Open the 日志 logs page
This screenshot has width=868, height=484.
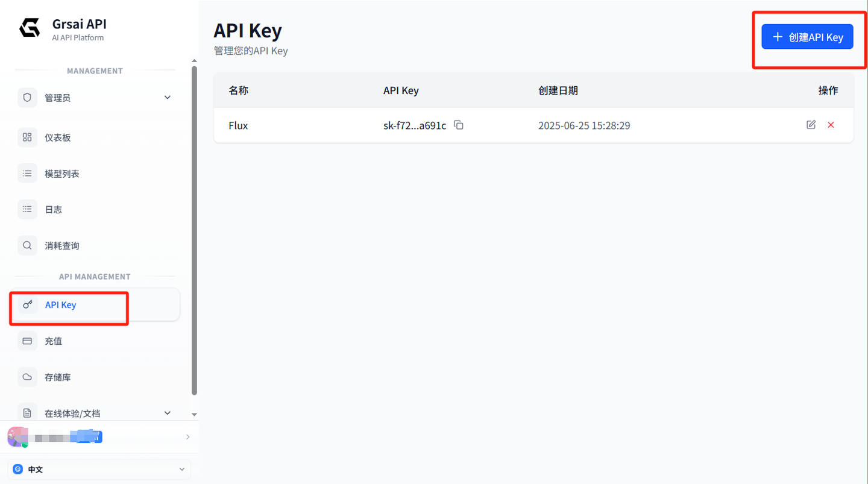54,210
